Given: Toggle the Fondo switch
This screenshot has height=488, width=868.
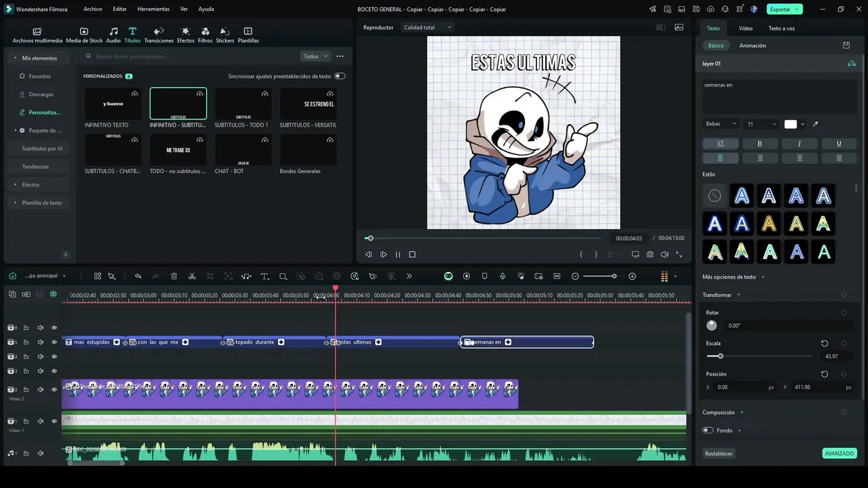Looking at the screenshot, I should point(708,430).
